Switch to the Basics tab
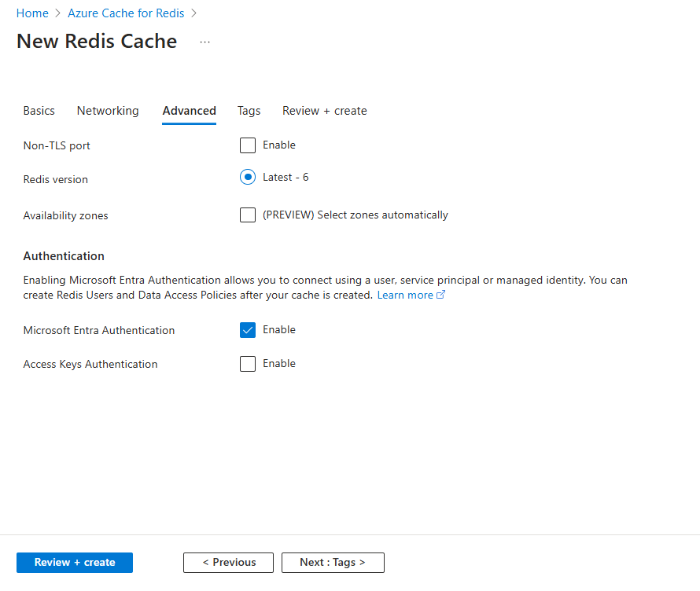This screenshot has height=591, width=700. coord(39,111)
